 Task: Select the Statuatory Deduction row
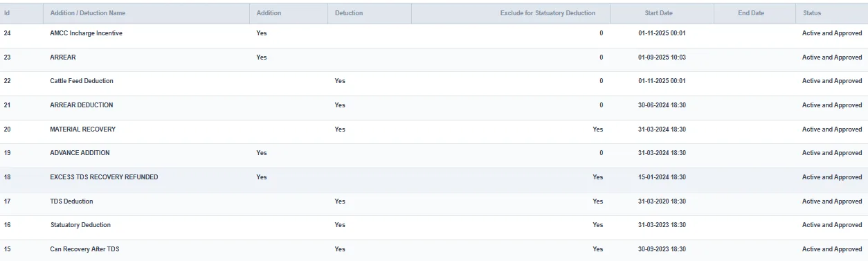coord(434,225)
